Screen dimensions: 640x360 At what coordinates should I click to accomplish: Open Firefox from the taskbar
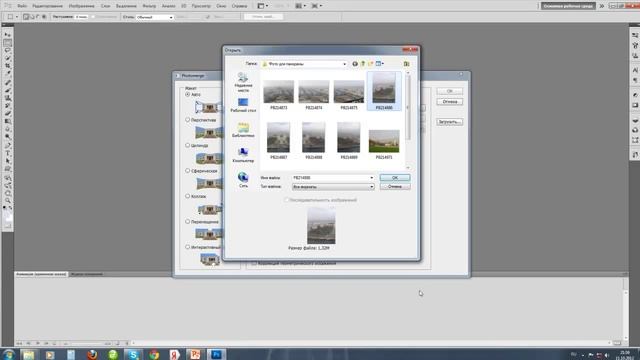coord(92,354)
